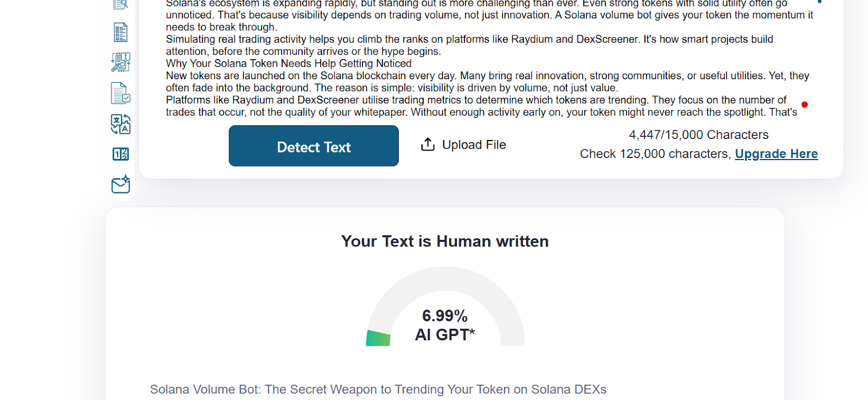Viewport: 868px width, 400px height.
Task: Click the green segment of AI gauge
Action: tap(379, 338)
